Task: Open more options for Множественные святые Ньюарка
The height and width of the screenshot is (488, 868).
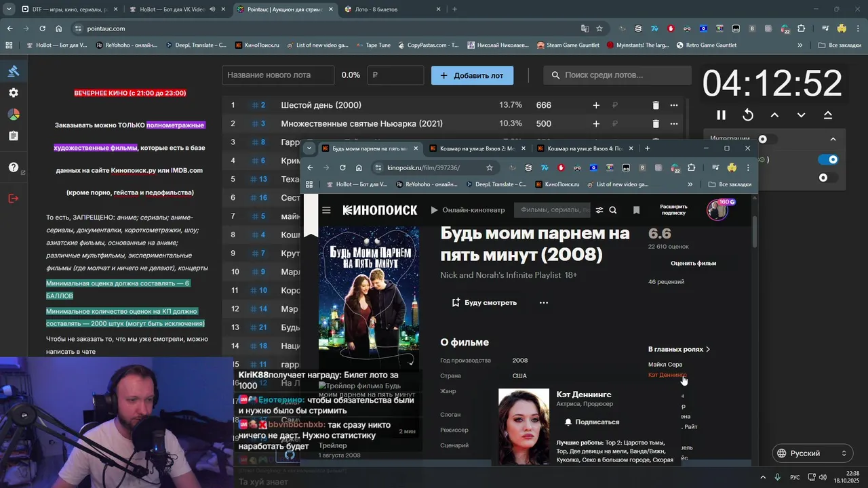Action: point(673,123)
